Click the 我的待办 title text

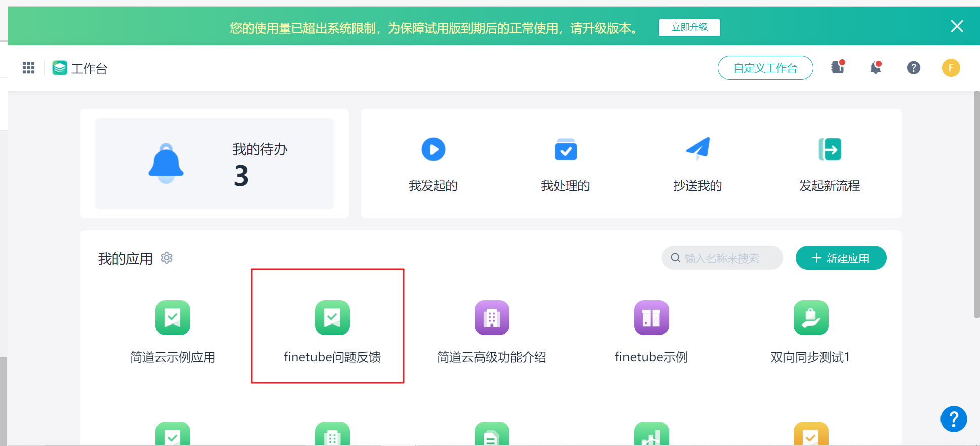click(260, 149)
